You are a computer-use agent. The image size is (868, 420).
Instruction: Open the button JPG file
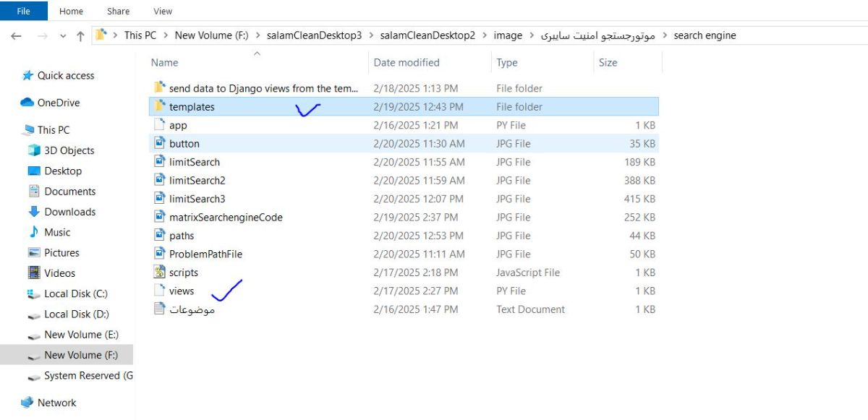[184, 143]
